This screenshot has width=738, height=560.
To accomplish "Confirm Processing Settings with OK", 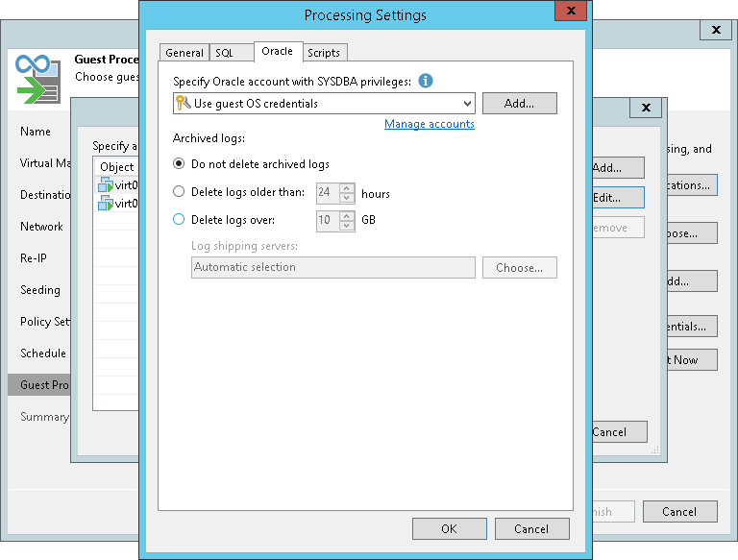I will pyautogui.click(x=450, y=529).
